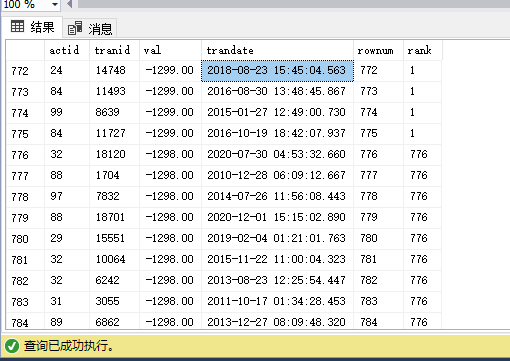The height and width of the screenshot is (361, 510).
Task: Click trandate cell 2015-11-22 11:00:04.323
Action: pos(277,260)
